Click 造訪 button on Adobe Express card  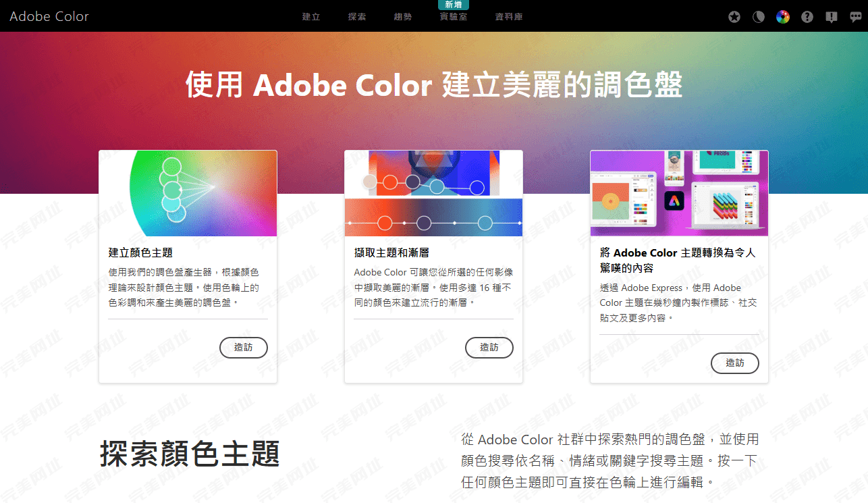pos(735,363)
